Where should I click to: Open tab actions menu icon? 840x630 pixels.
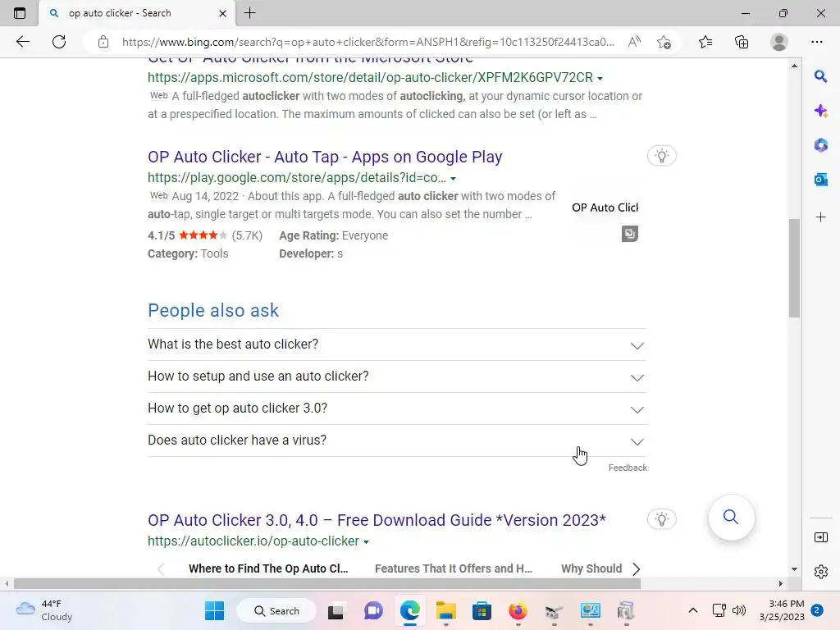20,13
